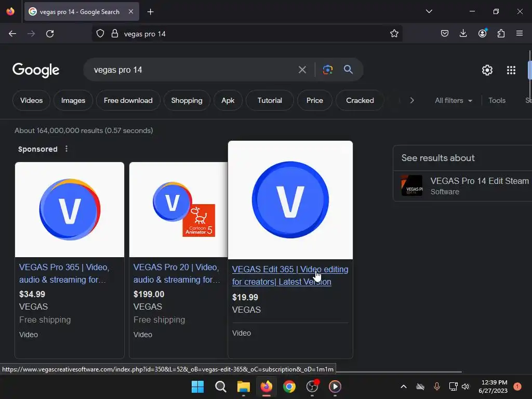Open the Windows Start menu
532x399 pixels.
pyautogui.click(x=197, y=387)
